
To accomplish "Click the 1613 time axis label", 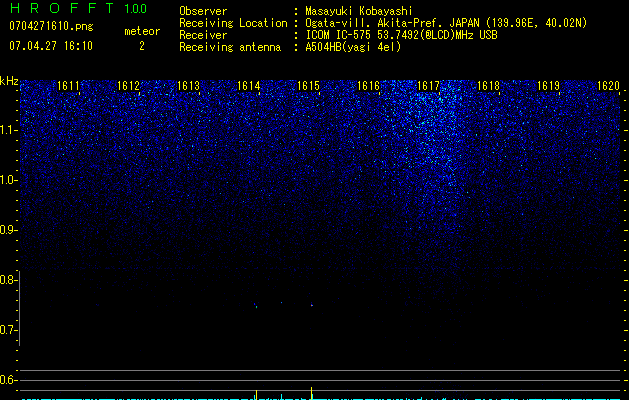I will click(189, 86).
